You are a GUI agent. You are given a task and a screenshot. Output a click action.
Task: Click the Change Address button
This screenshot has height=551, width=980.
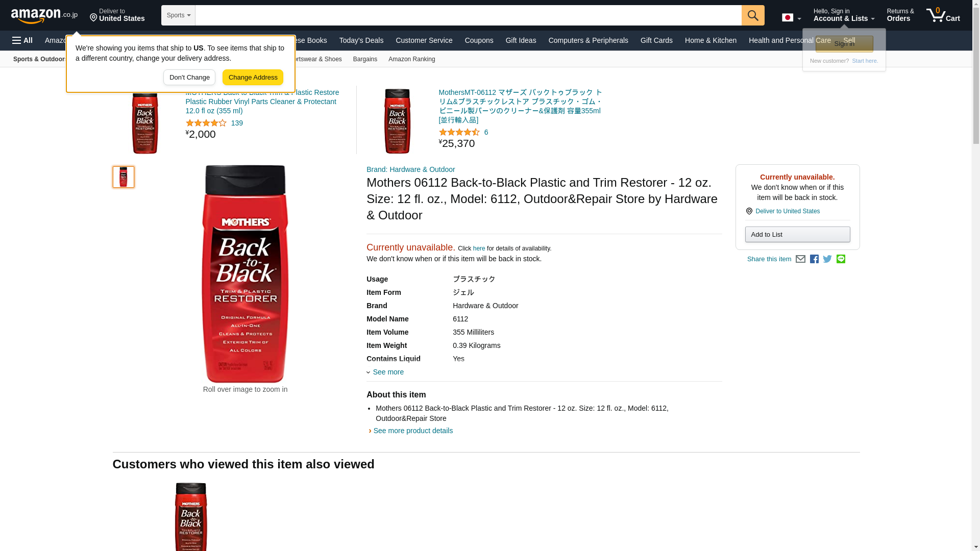253,78
